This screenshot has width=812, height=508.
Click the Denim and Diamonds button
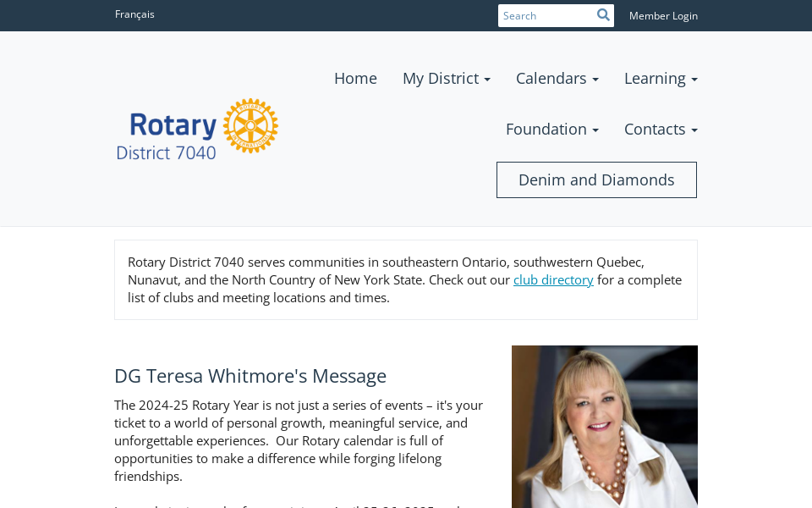[596, 179]
